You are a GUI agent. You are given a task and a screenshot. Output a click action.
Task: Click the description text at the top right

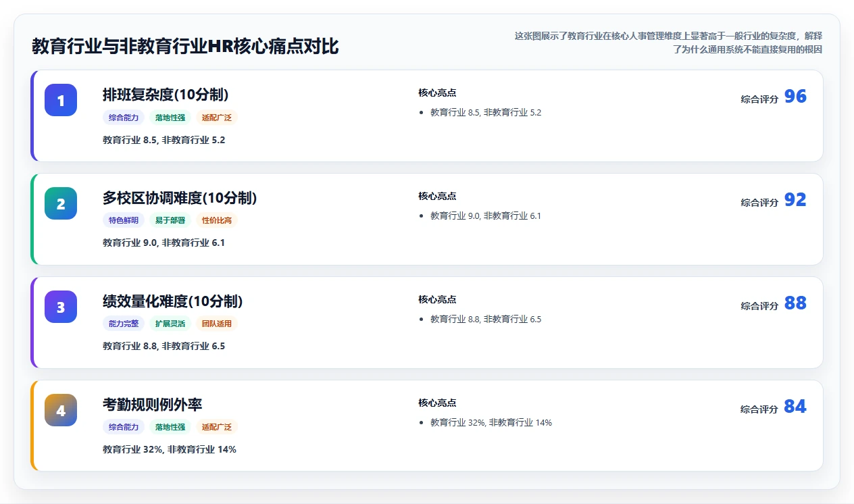(x=668, y=43)
